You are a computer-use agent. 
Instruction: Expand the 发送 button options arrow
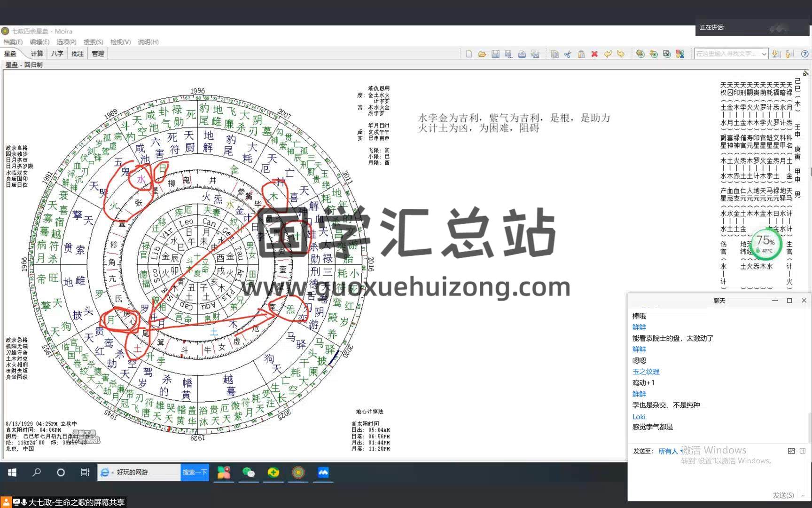point(803,495)
